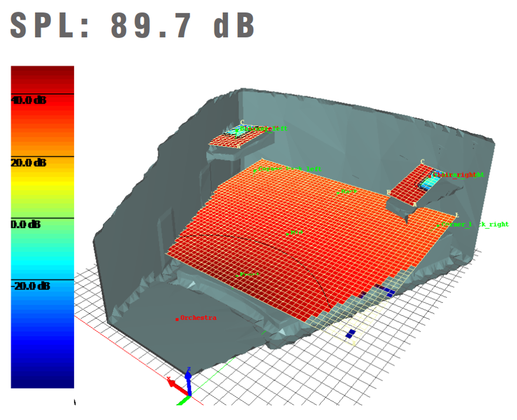
Task: Select the Corner back right receiver
Action: tap(438, 226)
